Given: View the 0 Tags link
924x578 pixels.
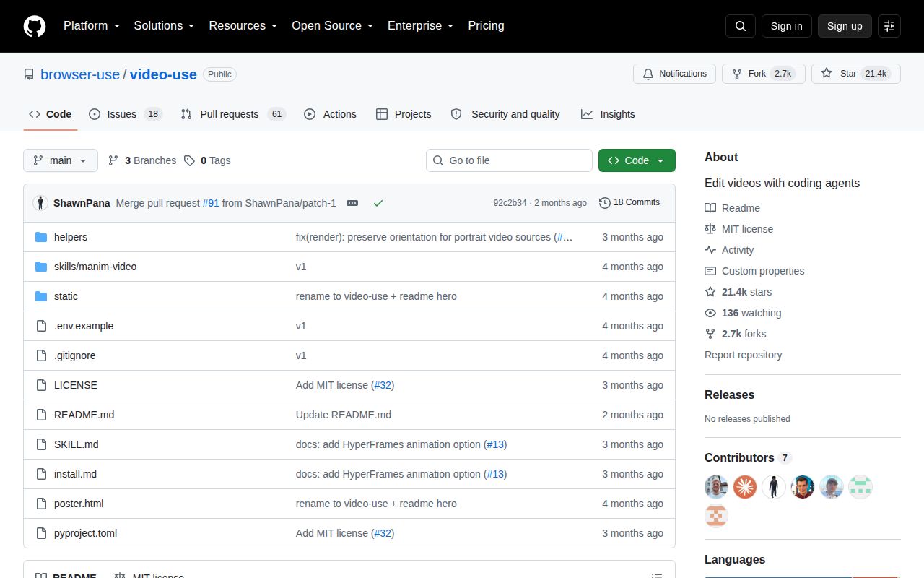Looking at the screenshot, I should (208, 160).
